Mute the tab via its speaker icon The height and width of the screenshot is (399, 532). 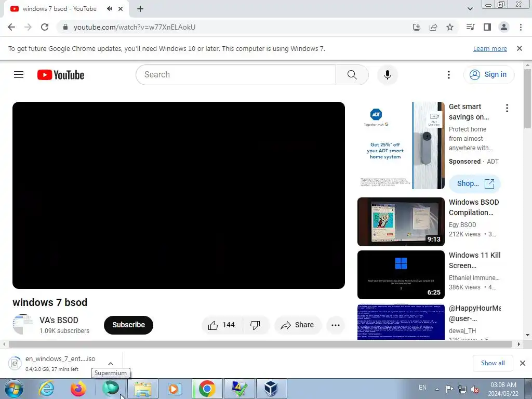[109, 9]
